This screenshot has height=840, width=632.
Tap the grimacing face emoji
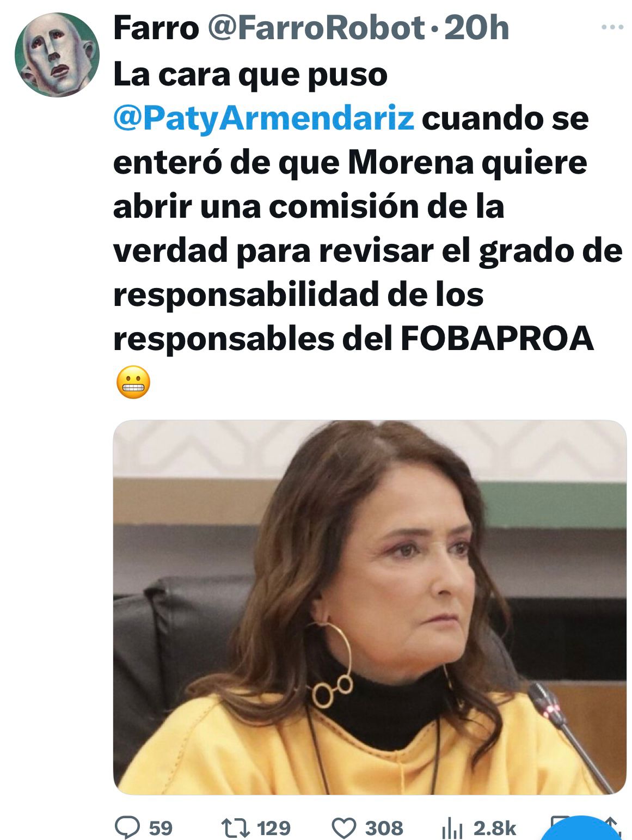133,382
